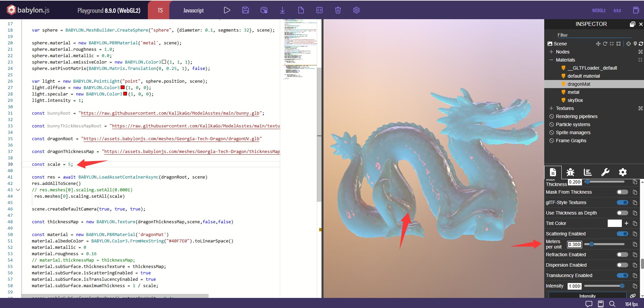The height and width of the screenshot is (308, 644).
Task: Enable Refraction
Action: (622, 255)
